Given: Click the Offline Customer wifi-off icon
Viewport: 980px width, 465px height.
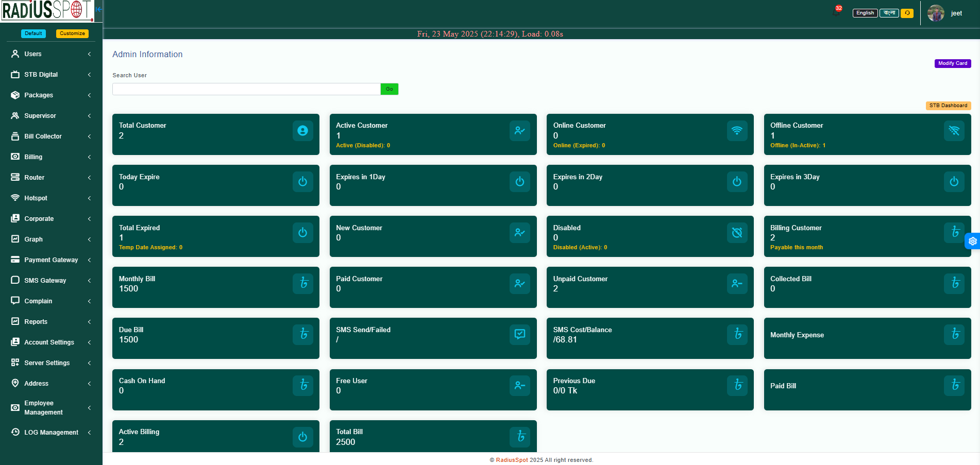Looking at the screenshot, I should pyautogui.click(x=954, y=131).
